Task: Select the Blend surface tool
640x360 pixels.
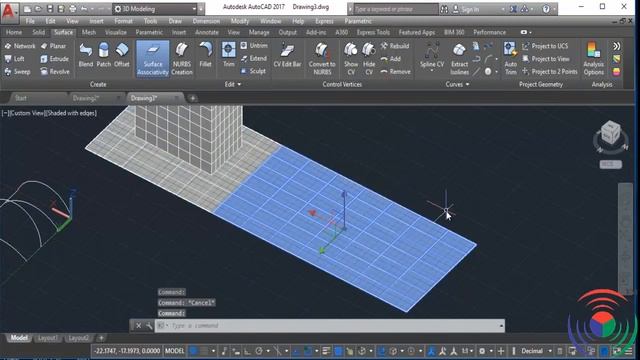Action: 86,55
